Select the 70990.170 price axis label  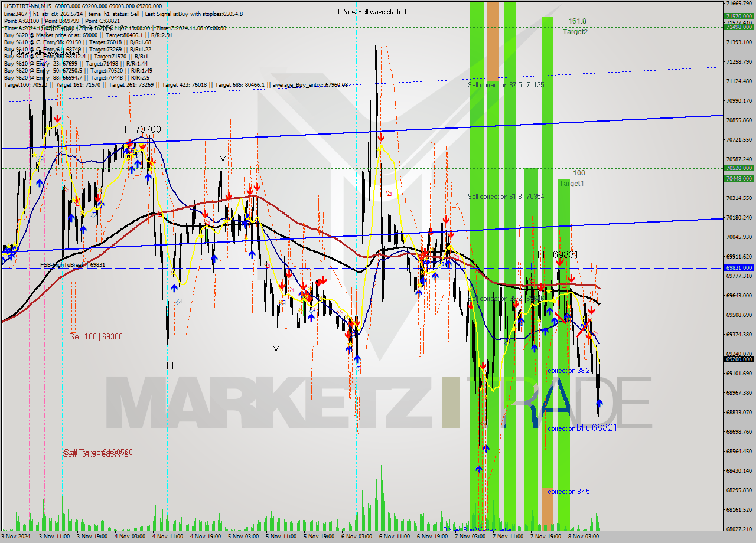coord(739,101)
